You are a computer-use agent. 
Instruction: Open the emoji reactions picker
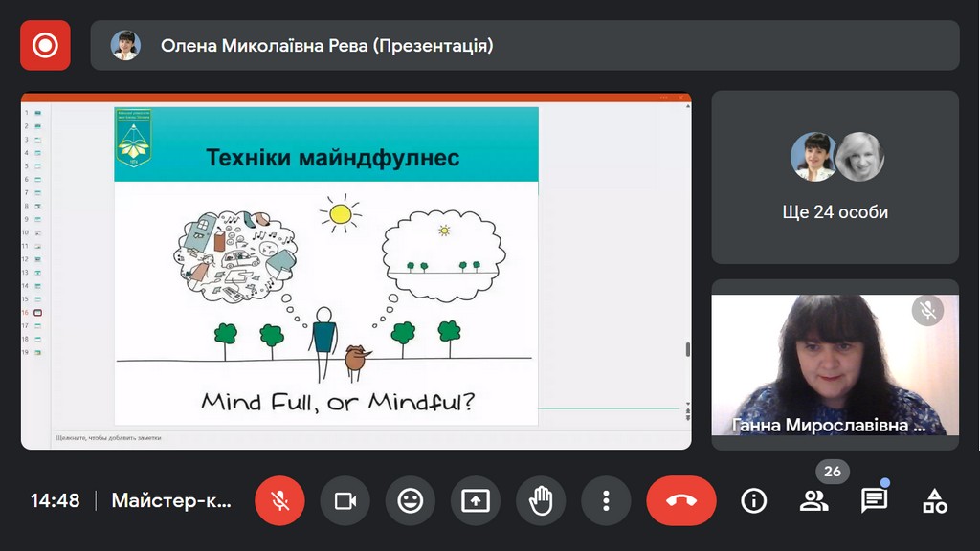411,500
